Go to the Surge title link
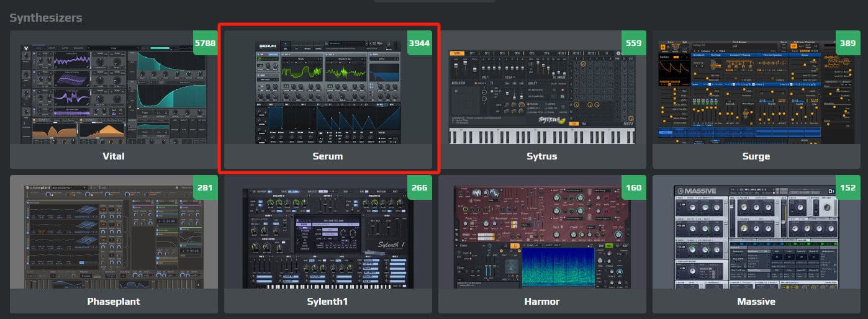This screenshot has height=319, width=868. pos(756,156)
